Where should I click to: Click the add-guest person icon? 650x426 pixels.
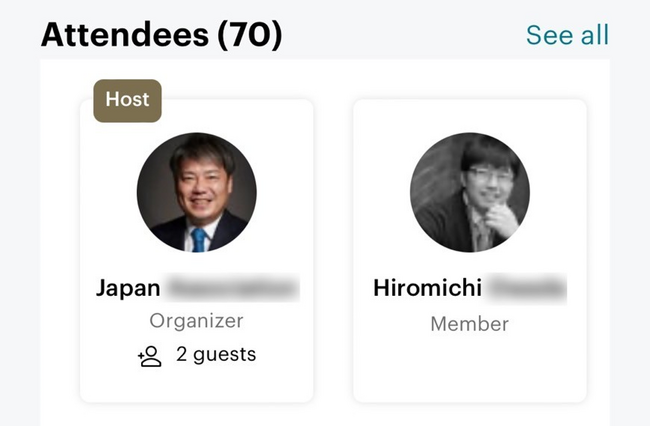point(150,355)
